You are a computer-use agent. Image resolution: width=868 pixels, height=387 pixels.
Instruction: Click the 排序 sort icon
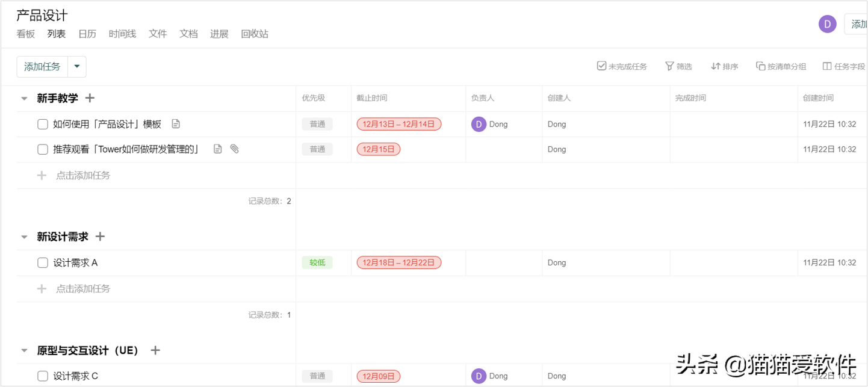pyautogui.click(x=715, y=66)
